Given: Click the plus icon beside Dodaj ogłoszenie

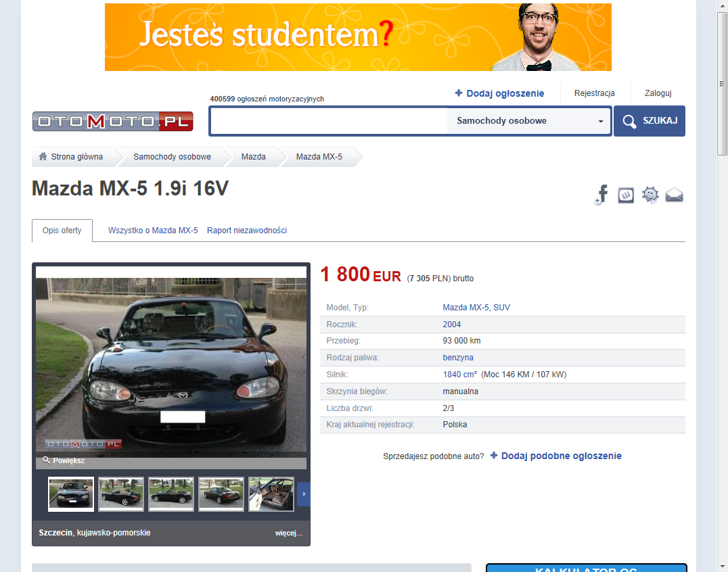Looking at the screenshot, I should click(459, 93).
